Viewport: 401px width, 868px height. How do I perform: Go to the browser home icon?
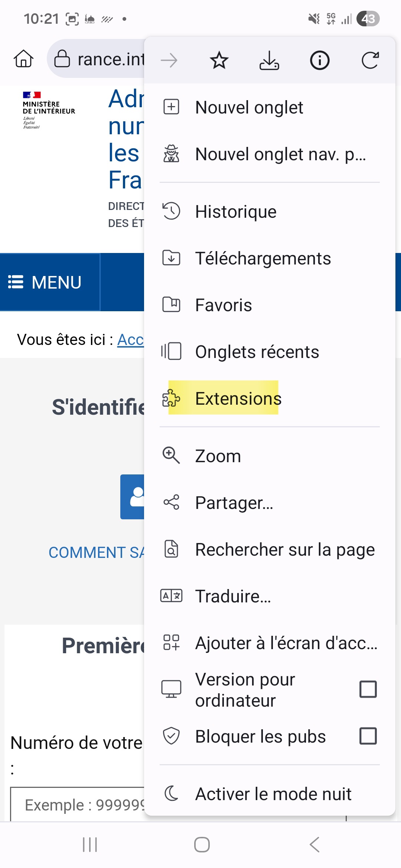coord(23,59)
